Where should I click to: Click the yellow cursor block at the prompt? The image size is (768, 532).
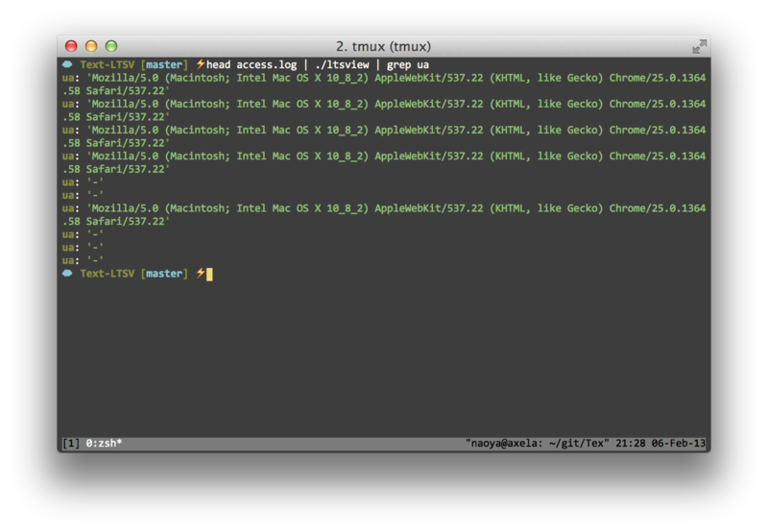click(209, 274)
